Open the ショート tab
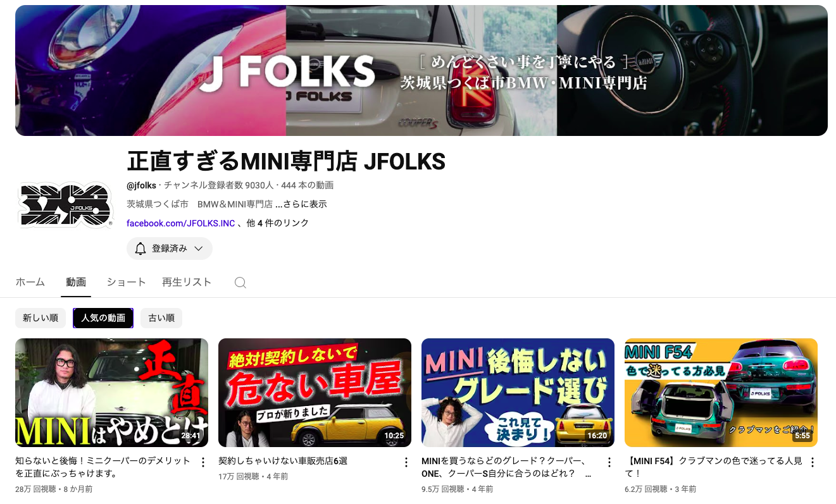 pyautogui.click(x=127, y=282)
